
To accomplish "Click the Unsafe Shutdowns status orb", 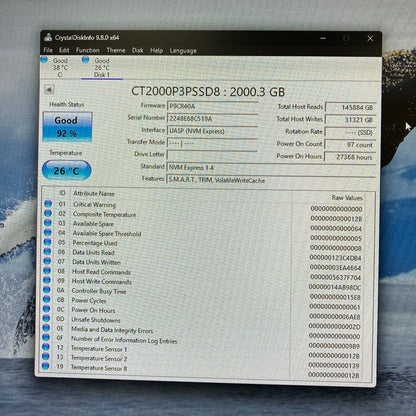I will (46, 318).
